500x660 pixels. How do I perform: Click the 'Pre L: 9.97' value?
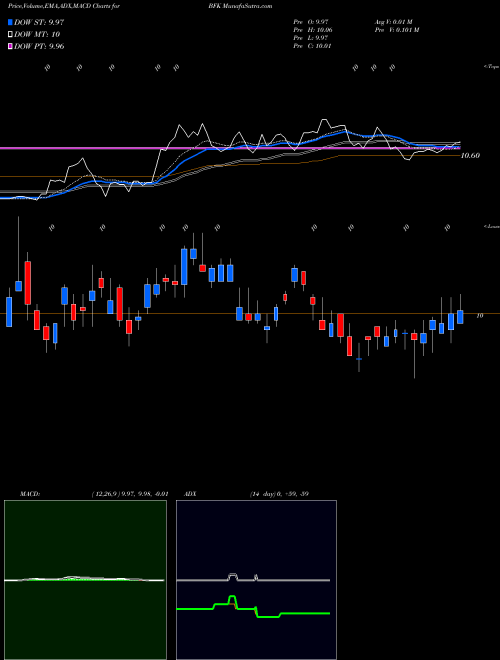coord(312,38)
